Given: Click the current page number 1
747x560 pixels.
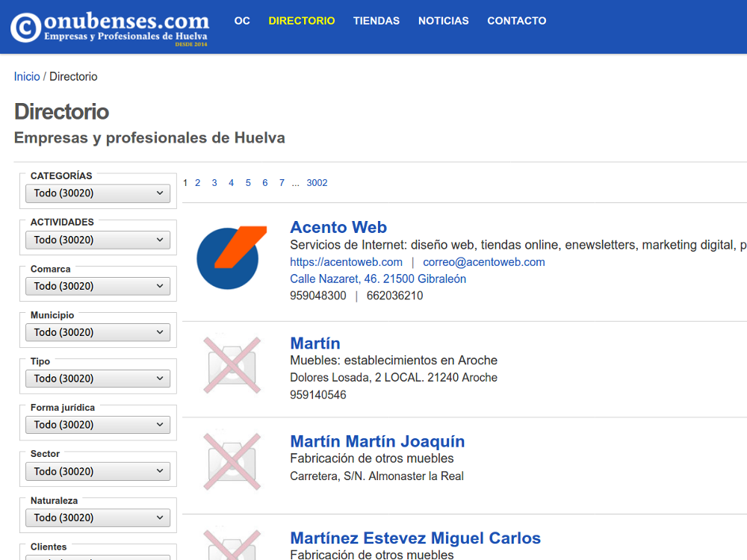Looking at the screenshot, I should 185,183.
